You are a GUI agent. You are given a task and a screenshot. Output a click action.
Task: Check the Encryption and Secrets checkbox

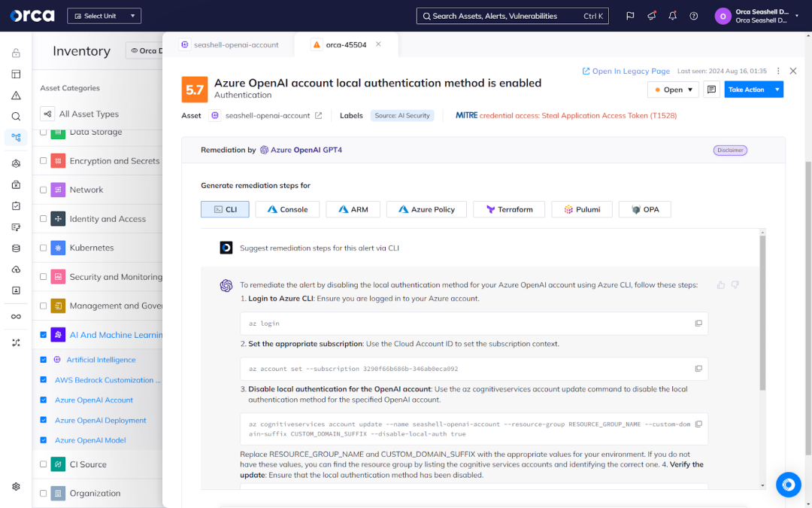[x=44, y=161]
